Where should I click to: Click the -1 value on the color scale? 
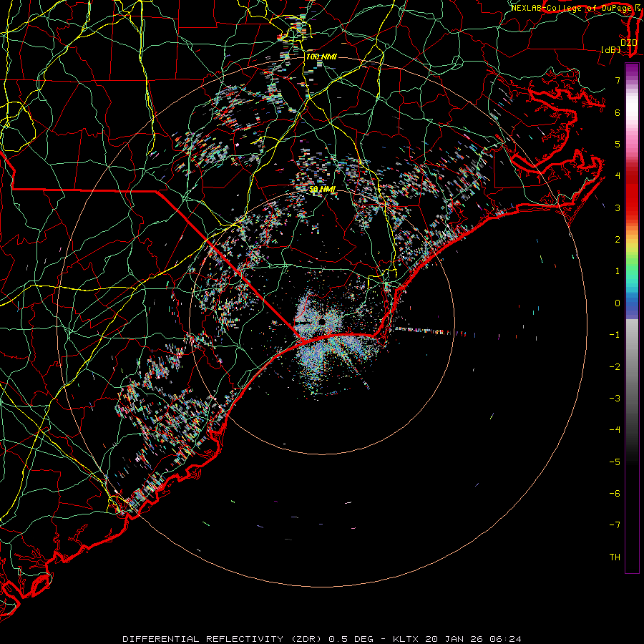[615, 335]
